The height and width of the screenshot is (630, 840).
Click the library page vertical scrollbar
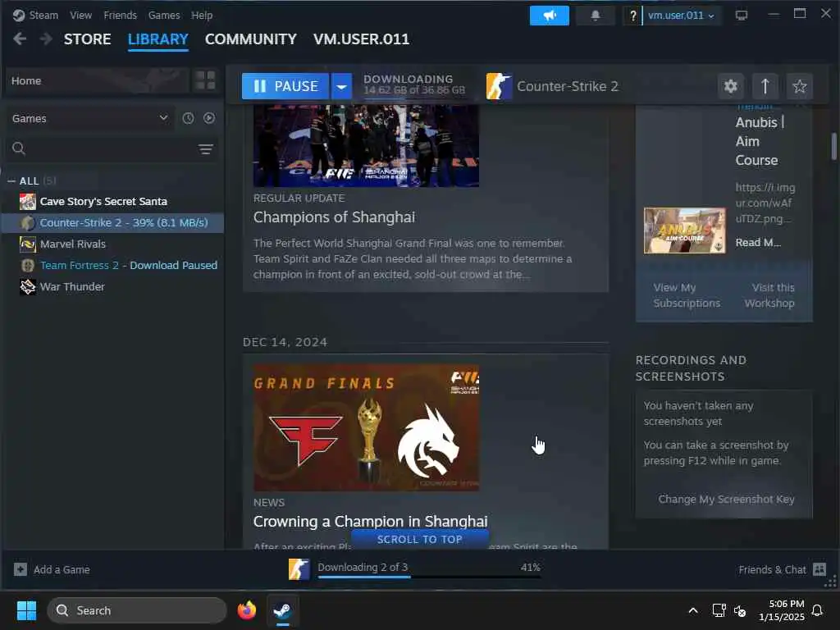(834, 146)
